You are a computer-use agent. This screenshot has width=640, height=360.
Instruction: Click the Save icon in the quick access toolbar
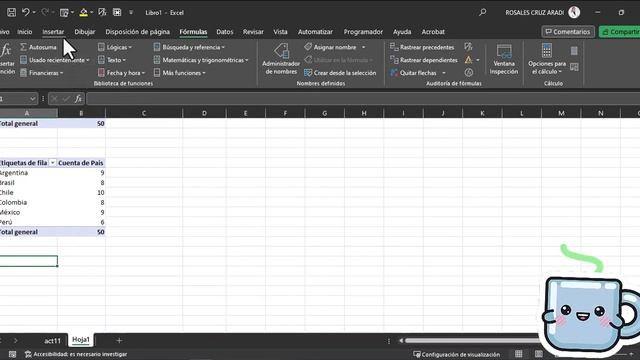(11, 13)
